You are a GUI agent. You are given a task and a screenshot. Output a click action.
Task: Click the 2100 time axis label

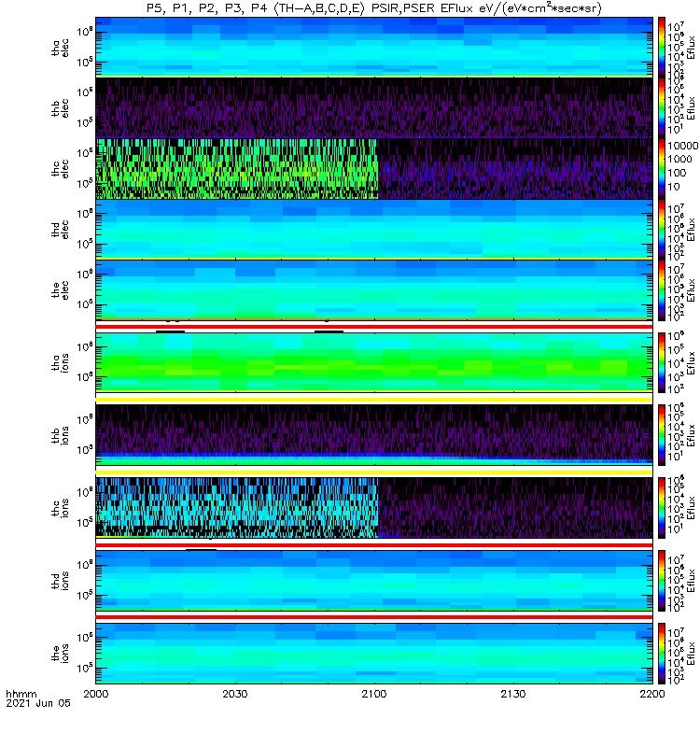374,694
